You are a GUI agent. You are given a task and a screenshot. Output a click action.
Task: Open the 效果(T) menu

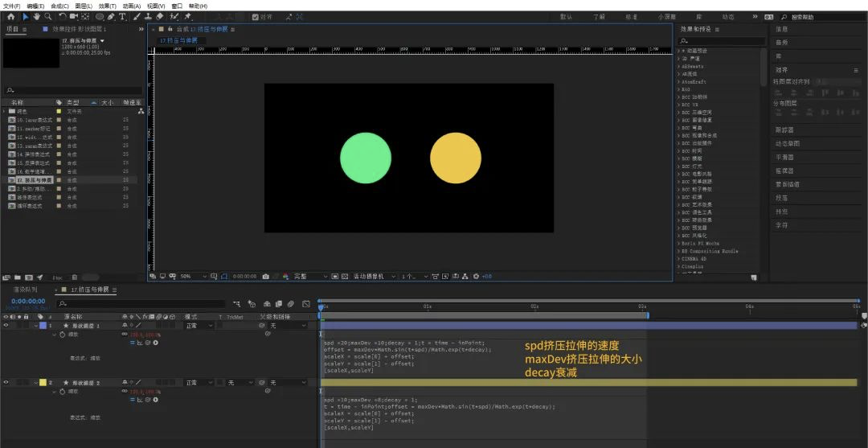[x=108, y=6]
